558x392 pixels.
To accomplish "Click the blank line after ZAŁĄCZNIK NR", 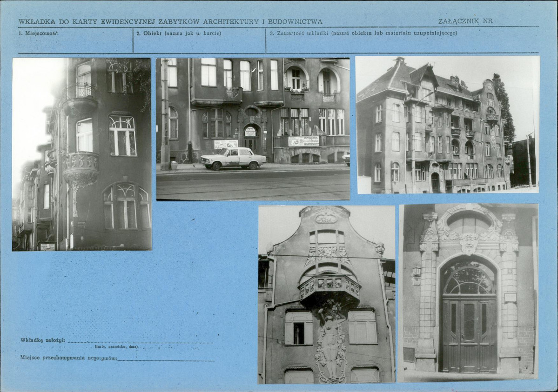I will point(517,22).
